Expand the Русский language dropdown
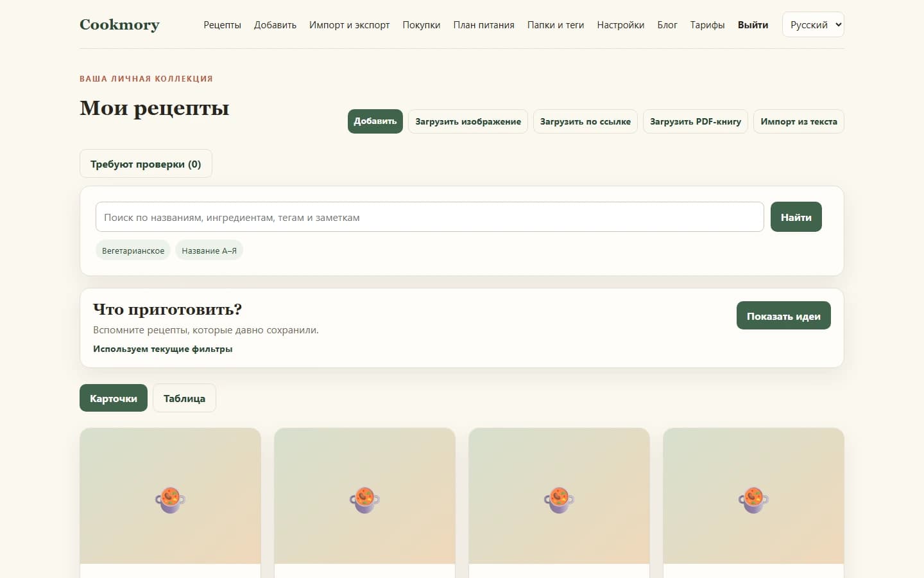The width and height of the screenshot is (924, 578). point(813,25)
